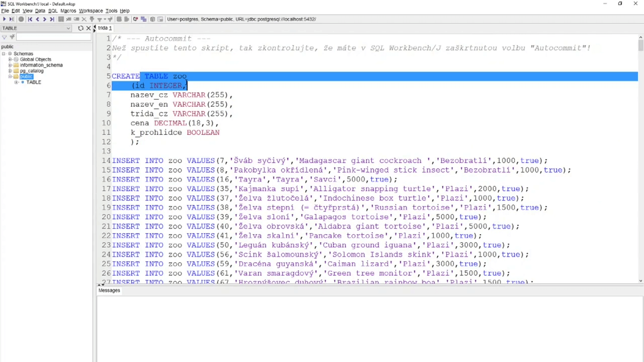Screen dimensions: 644x362
Task: Open the Workspace menu
Action: pos(91,11)
